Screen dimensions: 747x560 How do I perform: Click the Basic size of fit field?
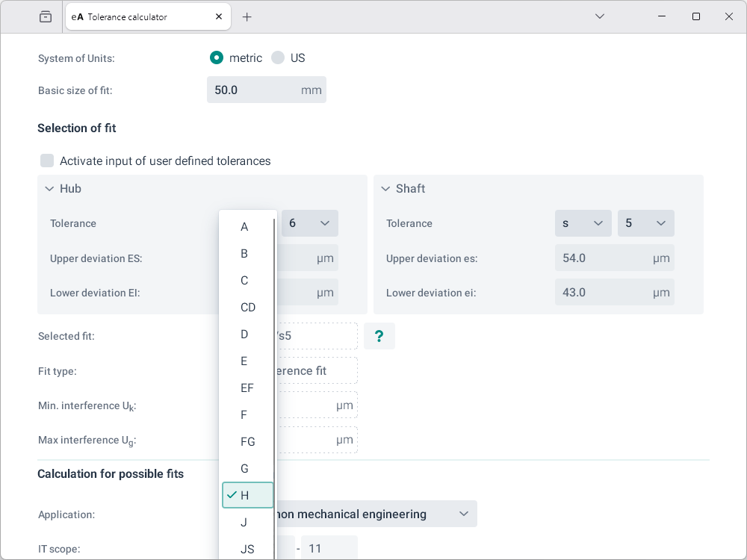(x=254, y=90)
